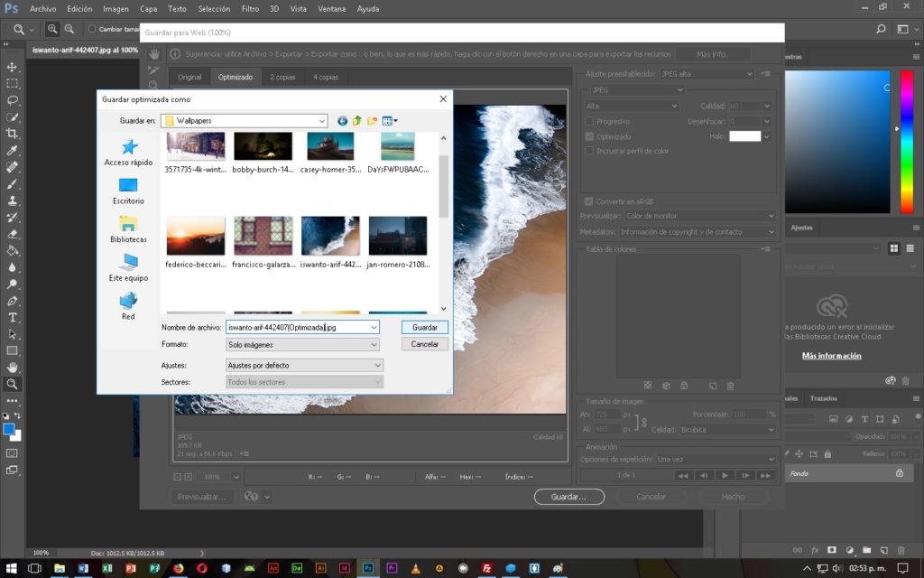The image size is (924, 578).
Task: Go up one folder level
Action: tap(357, 120)
